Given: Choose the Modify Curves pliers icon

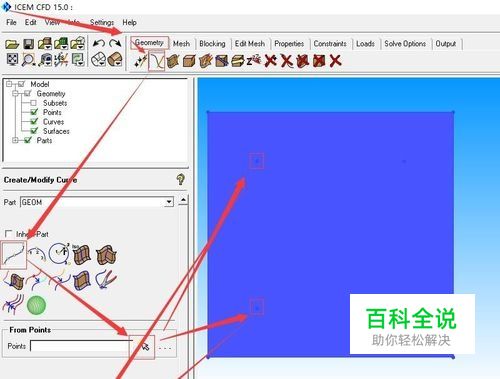Looking at the screenshot, I should [x=106, y=279].
